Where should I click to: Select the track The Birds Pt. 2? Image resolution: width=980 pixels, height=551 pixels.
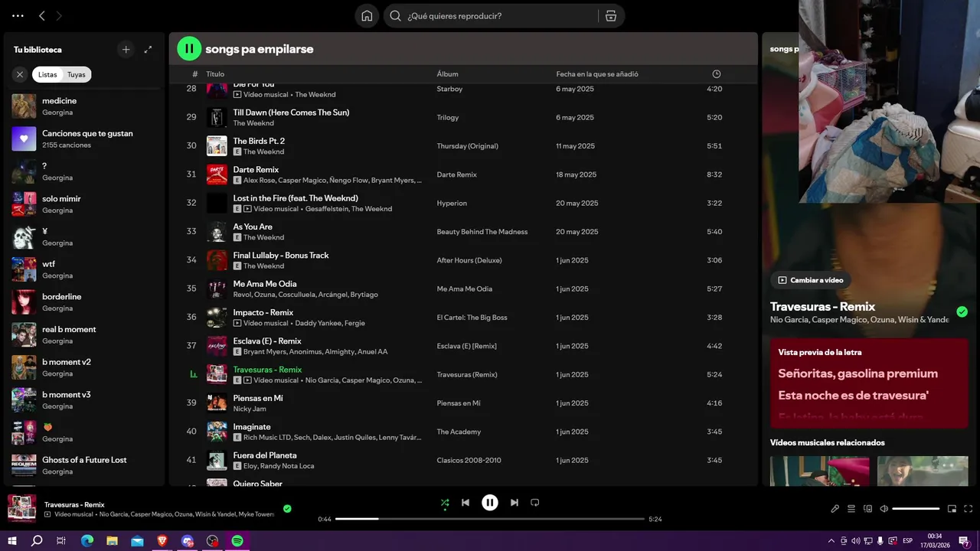pyautogui.click(x=259, y=141)
